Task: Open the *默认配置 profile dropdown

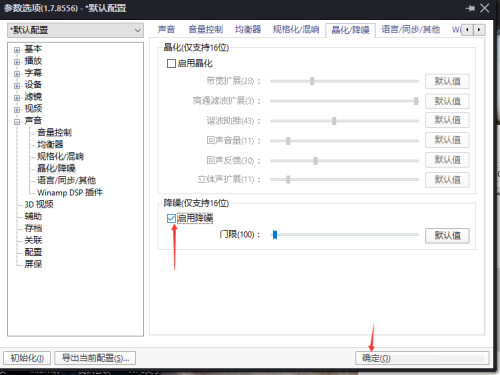Action: click(x=75, y=30)
